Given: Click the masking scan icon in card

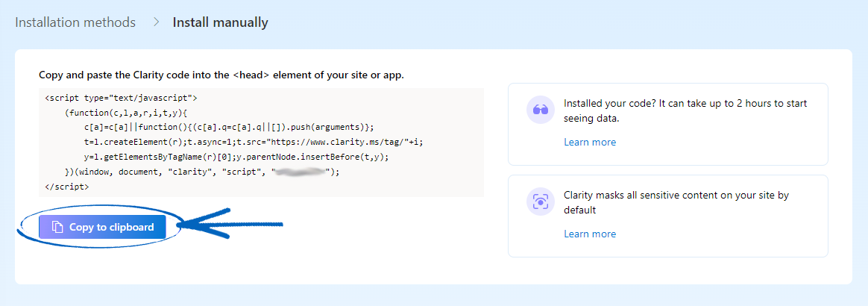Looking at the screenshot, I should [x=541, y=202].
